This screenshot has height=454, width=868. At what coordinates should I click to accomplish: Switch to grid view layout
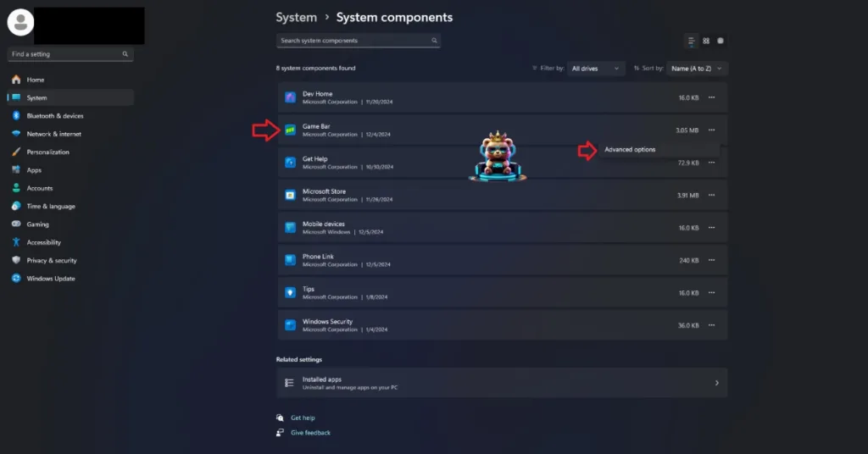pyautogui.click(x=706, y=41)
